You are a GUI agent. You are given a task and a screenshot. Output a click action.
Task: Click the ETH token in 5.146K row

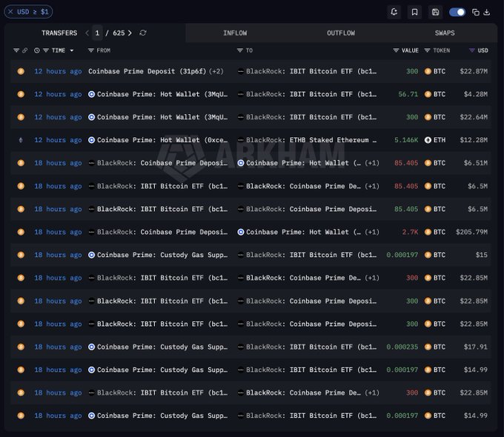(x=435, y=140)
